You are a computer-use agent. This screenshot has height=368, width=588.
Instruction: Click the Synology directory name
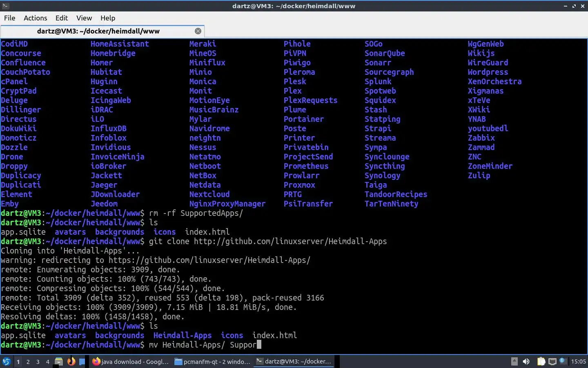tap(383, 175)
